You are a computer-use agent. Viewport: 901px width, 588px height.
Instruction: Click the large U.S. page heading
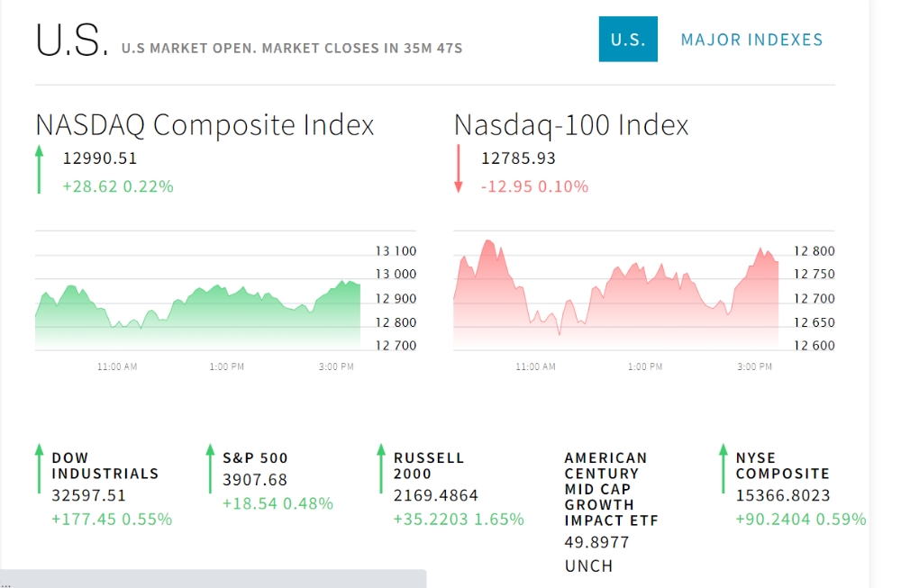point(72,41)
